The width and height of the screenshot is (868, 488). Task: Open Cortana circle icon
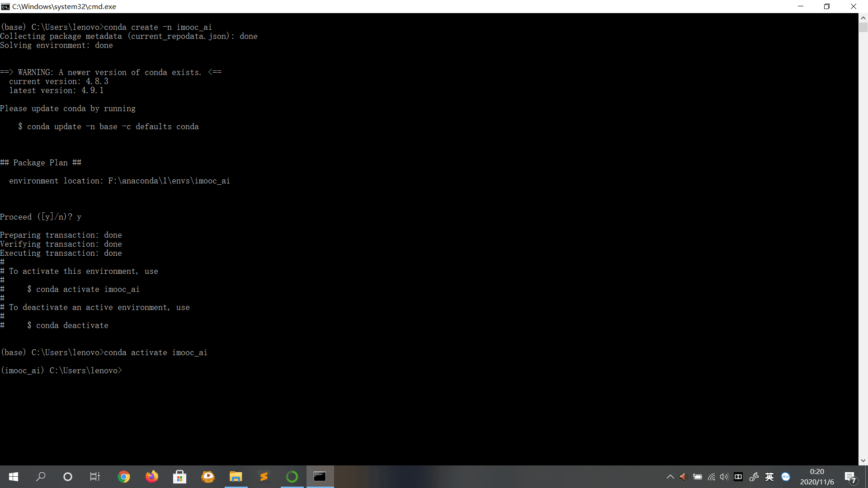pos(68,477)
